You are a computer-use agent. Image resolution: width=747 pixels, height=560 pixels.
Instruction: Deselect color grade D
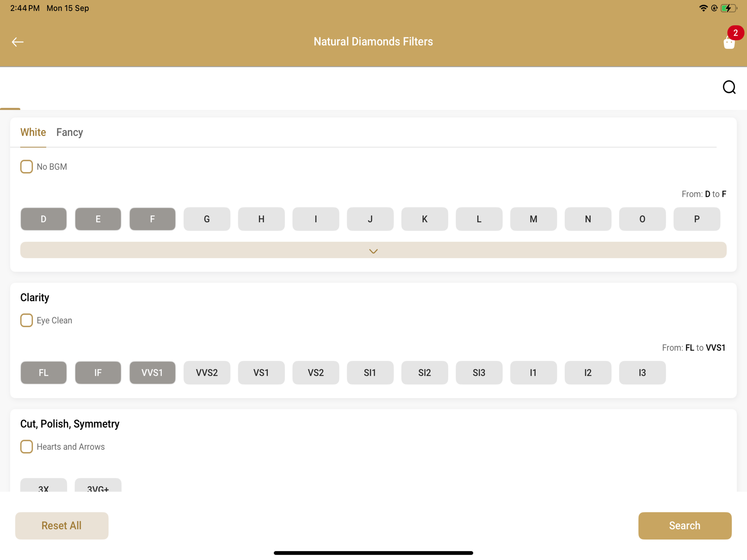(x=43, y=219)
